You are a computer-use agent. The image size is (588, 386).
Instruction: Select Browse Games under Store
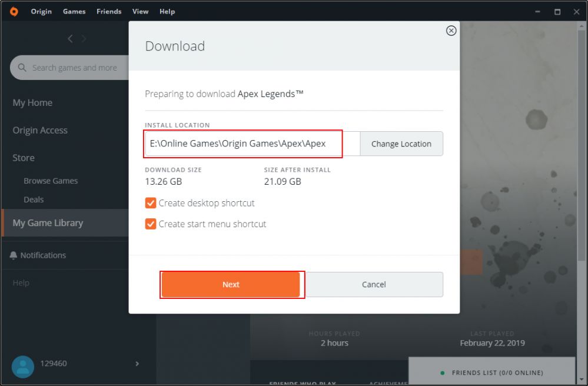pos(51,181)
